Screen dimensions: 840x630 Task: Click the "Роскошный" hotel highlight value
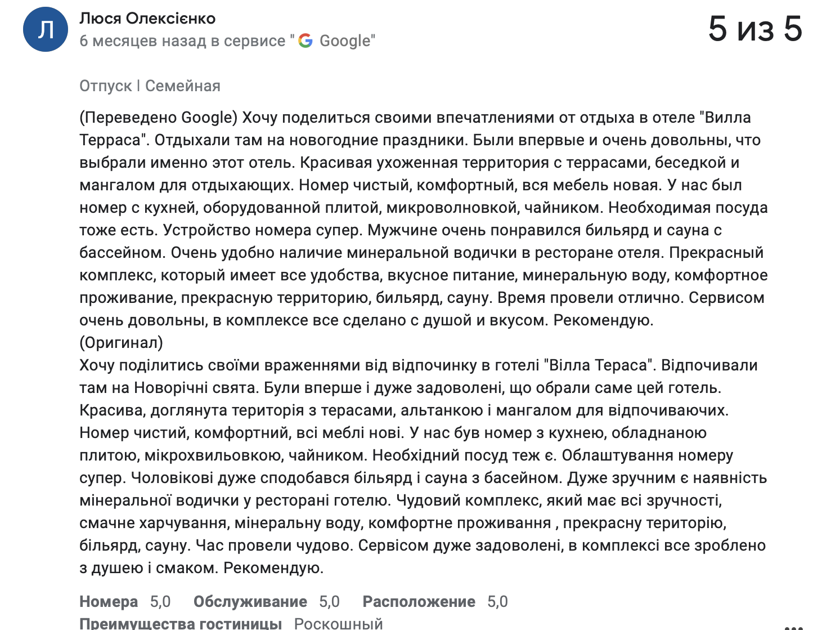(339, 623)
